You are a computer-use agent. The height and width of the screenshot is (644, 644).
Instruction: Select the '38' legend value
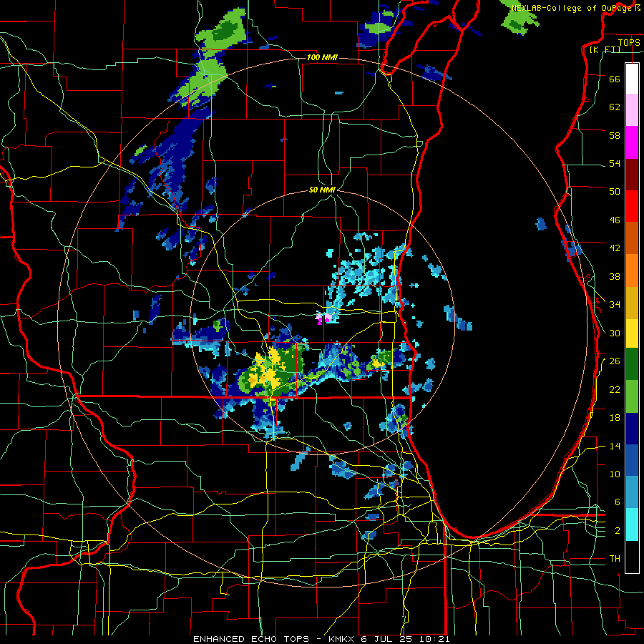pos(615,276)
